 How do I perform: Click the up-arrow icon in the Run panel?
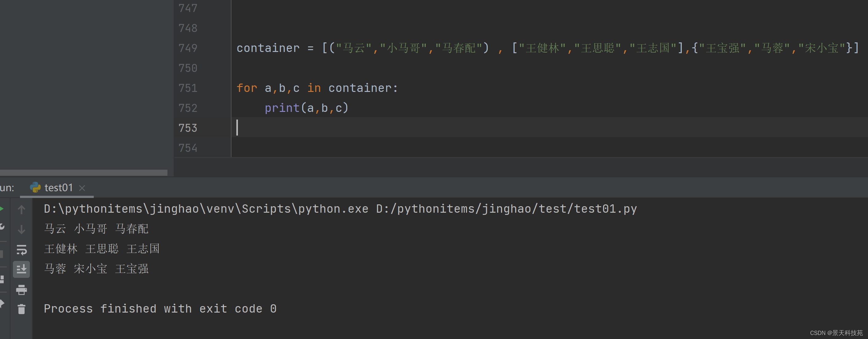[21, 210]
